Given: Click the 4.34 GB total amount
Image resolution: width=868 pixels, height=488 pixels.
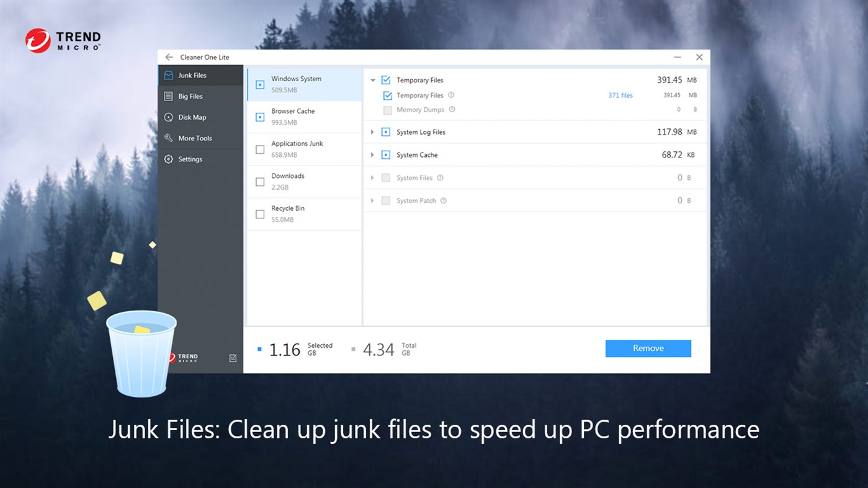Looking at the screenshot, I should point(390,350).
